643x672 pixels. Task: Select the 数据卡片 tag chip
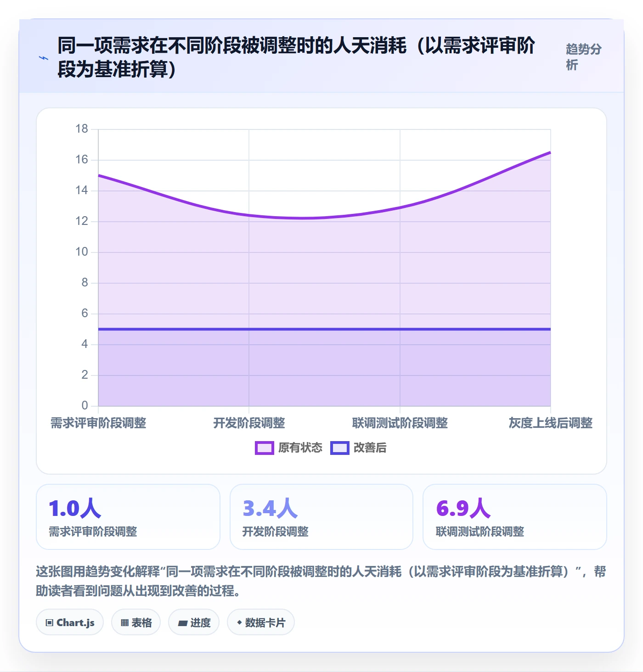click(261, 622)
